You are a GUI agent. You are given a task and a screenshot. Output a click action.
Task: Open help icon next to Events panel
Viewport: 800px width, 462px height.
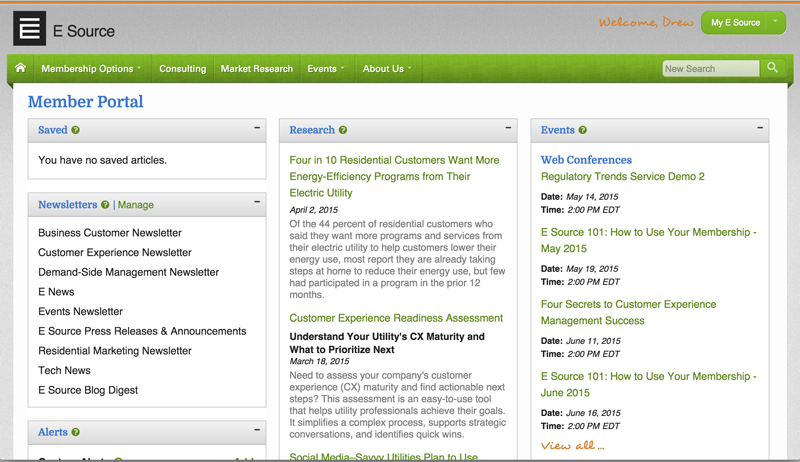583,130
